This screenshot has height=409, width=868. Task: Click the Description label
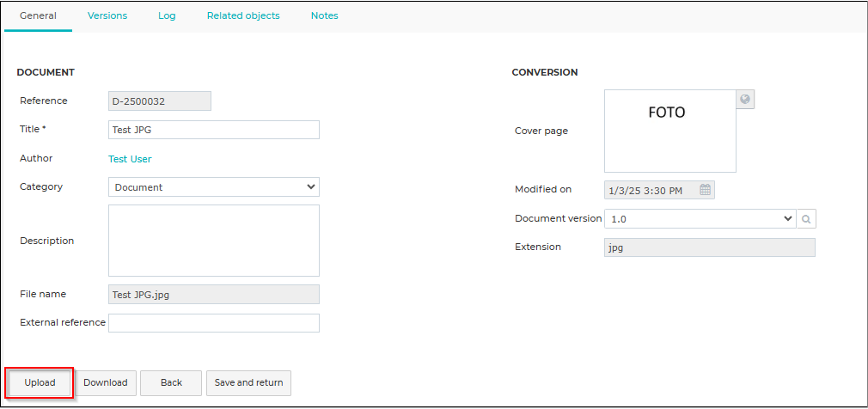[47, 241]
